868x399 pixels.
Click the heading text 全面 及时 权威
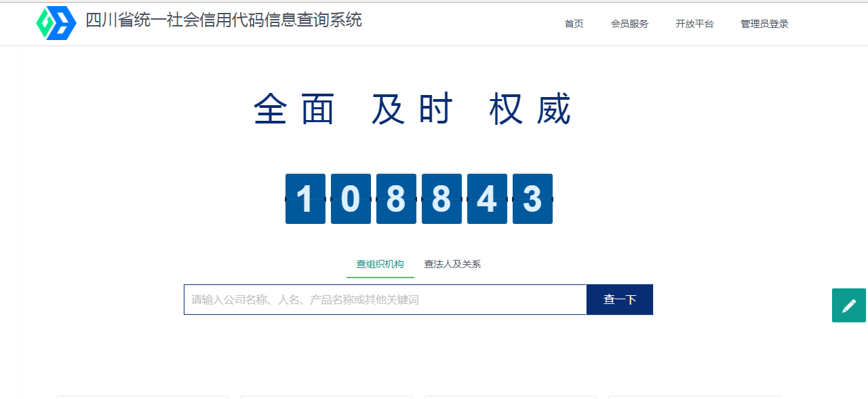[413, 109]
